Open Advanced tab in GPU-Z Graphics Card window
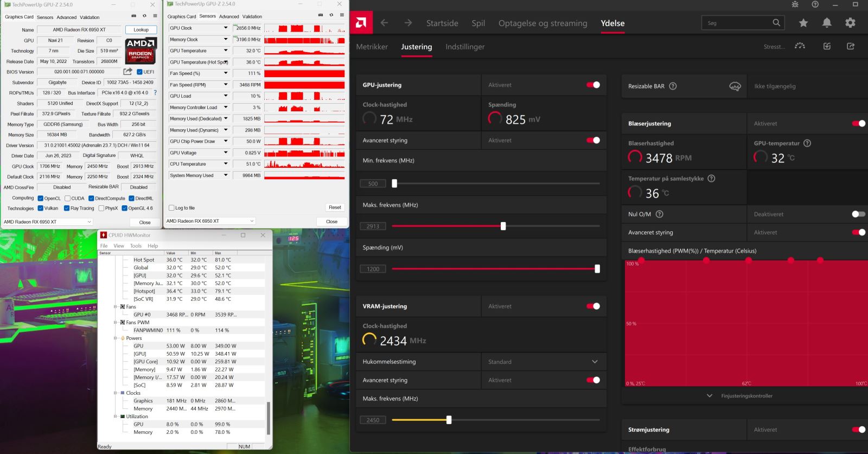This screenshot has width=868, height=454. pyautogui.click(x=67, y=17)
